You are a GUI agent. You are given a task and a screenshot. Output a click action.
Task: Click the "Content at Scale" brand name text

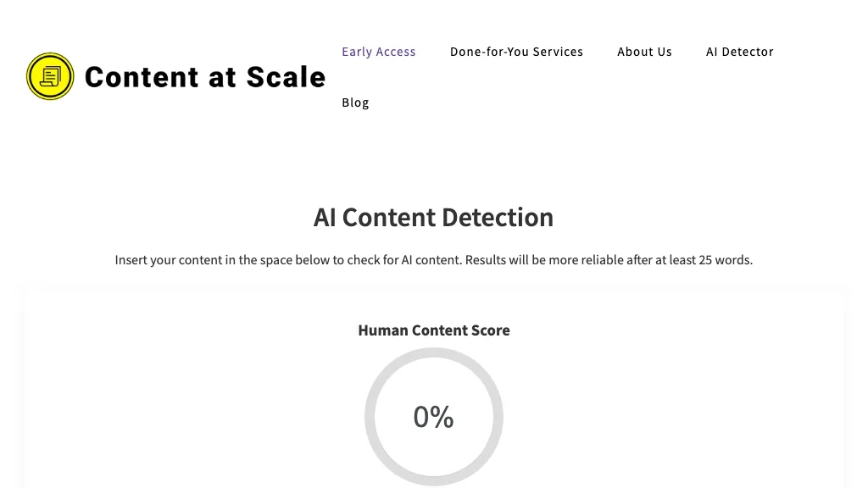[205, 77]
